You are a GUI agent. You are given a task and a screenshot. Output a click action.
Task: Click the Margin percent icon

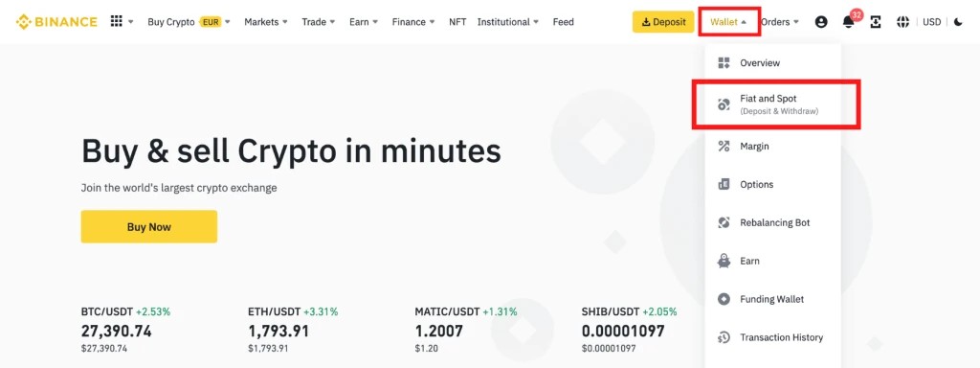pyautogui.click(x=724, y=146)
